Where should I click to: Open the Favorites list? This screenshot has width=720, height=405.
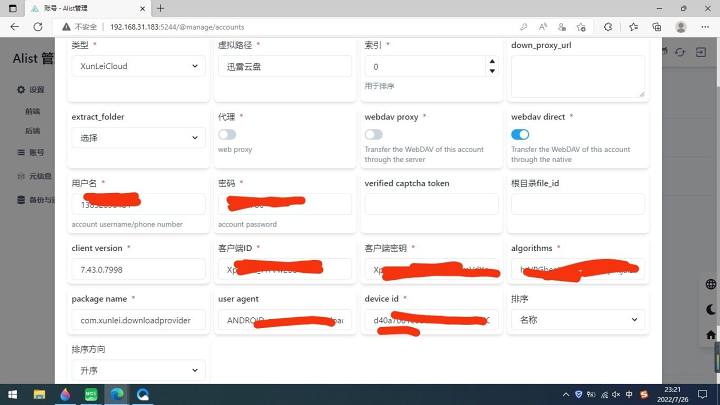[634, 27]
